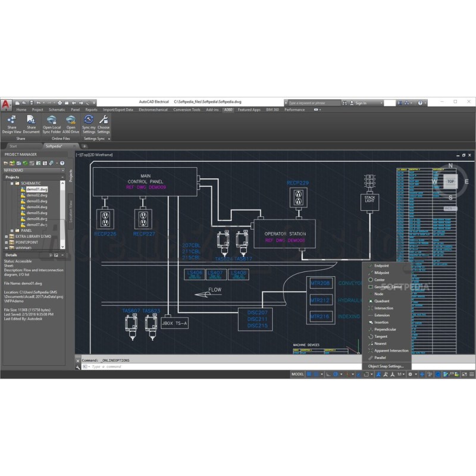Image resolution: width=476 pixels, height=476 pixels.
Task: Click the Refresh (green) icon in Project Manager toolbar
Action: pyautogui.click(x=25, y=163)
